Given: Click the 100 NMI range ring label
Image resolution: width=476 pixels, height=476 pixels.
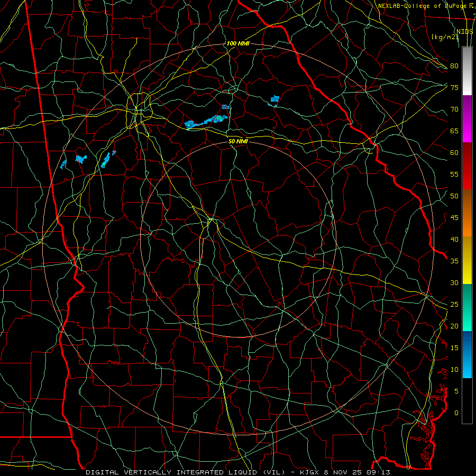Looking at the screenshot, I should (238, 43).
